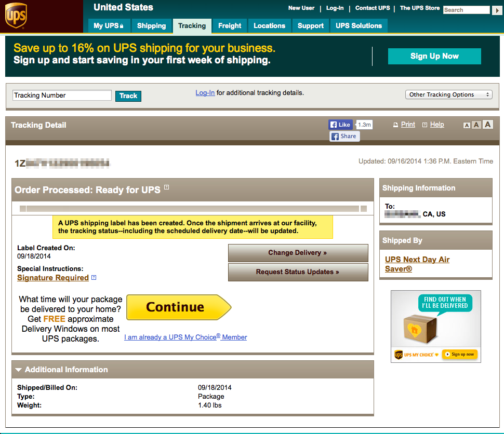Click the search go arrow button

[x=497, y=10]
